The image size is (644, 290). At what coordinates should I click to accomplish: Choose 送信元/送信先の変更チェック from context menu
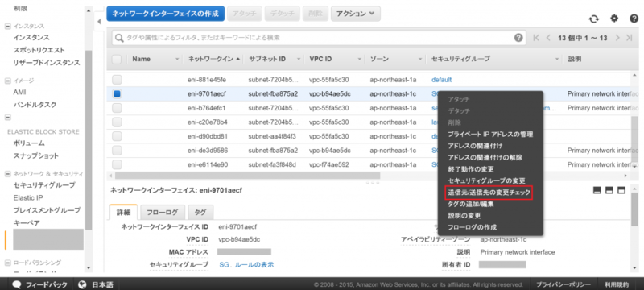(x=489, y=192)
